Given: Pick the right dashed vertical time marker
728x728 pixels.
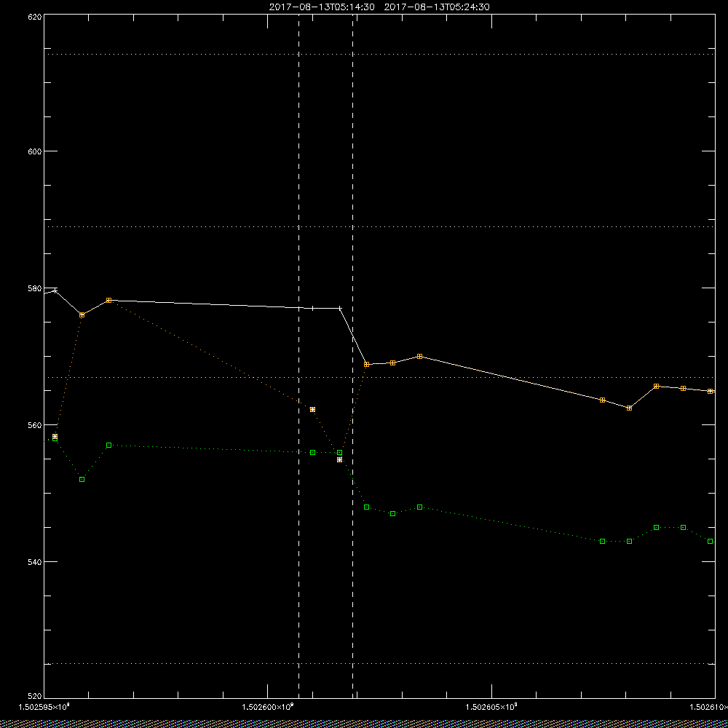Looking at the screenshot, I should tap(353, 356).
